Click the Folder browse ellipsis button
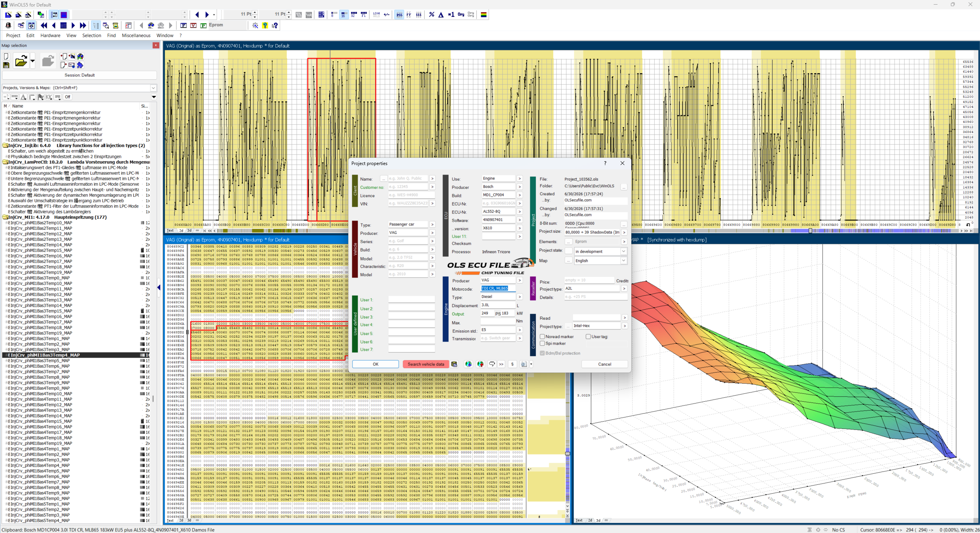The image size is (980, 533). pyautogui.click(x=624, y=187)
